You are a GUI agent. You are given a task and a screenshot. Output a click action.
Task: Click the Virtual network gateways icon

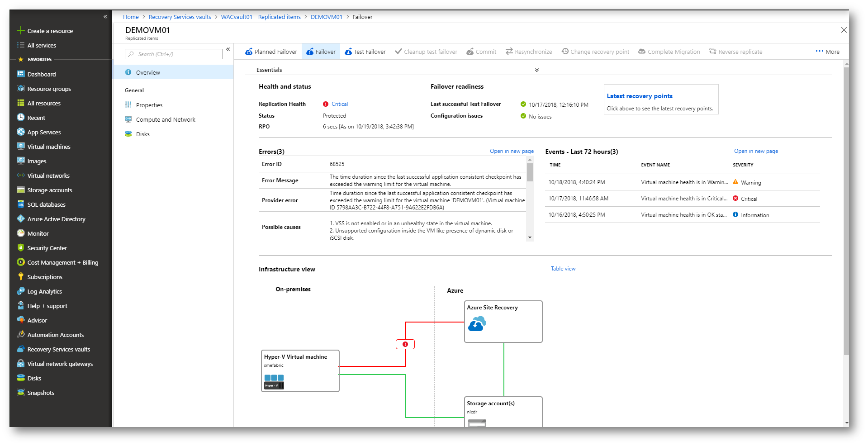(20, 364)
